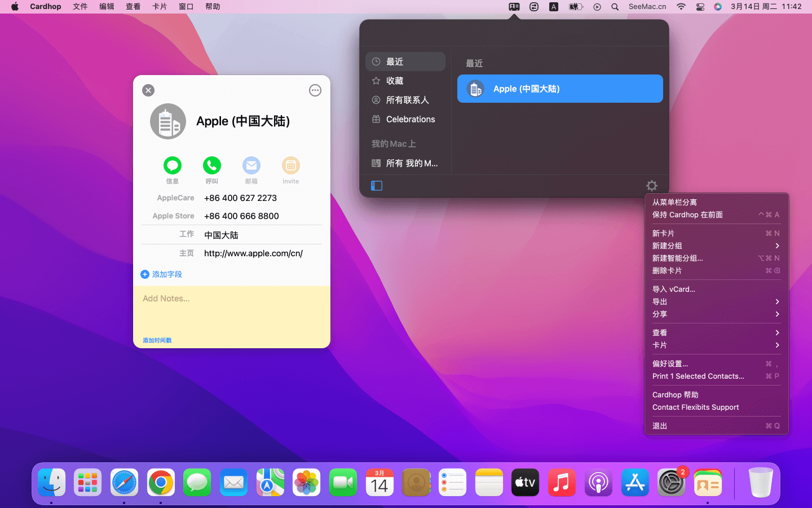Click the blue plus icon for 添加字段
This screenshot has height=508, width=812.
point(145,274)
